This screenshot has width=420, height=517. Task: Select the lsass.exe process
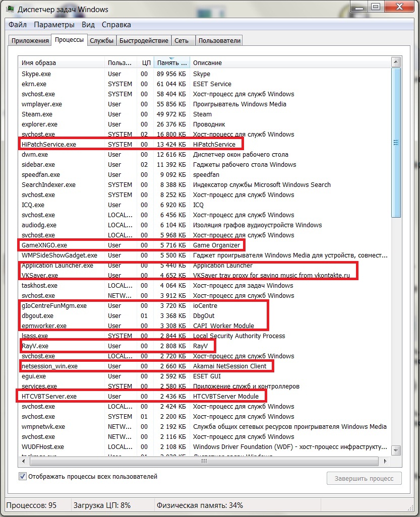(205, 336)
